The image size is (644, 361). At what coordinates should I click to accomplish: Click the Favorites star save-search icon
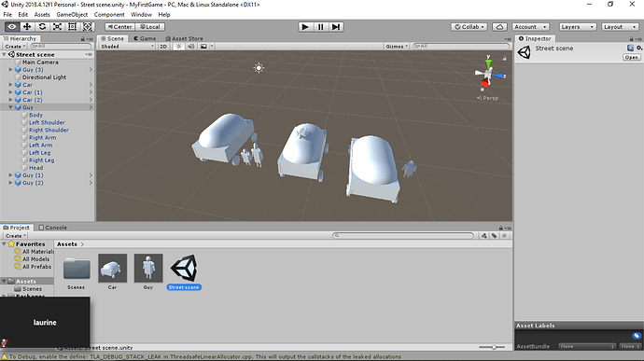pyautogui.click(x=504, y=236)
